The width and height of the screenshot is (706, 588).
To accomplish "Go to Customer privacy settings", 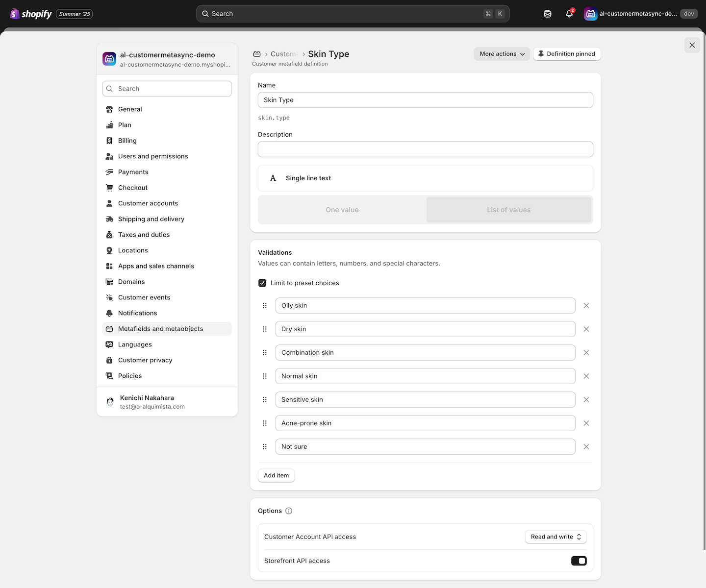I will (x=145, y=360).
